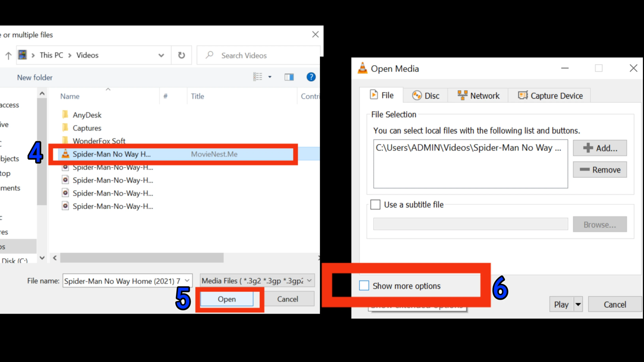Select the C:\Users\ADMIN\Videos\Spider-Man entry
Screen dimensions: 644x362
(468, 148)
